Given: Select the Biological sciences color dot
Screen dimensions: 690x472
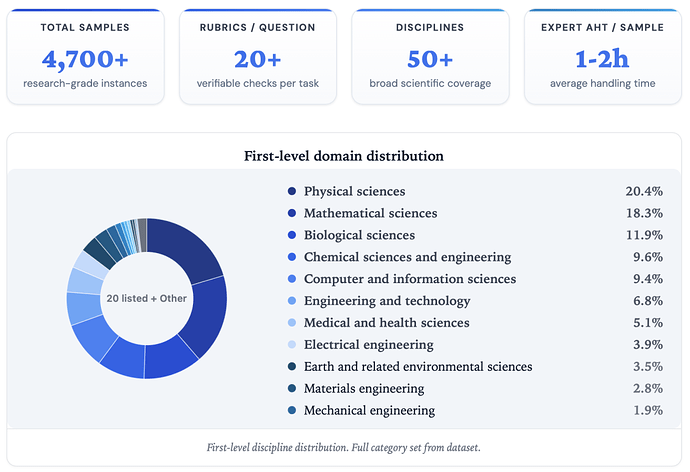Looking at the screenshot, I should [292, 235].
